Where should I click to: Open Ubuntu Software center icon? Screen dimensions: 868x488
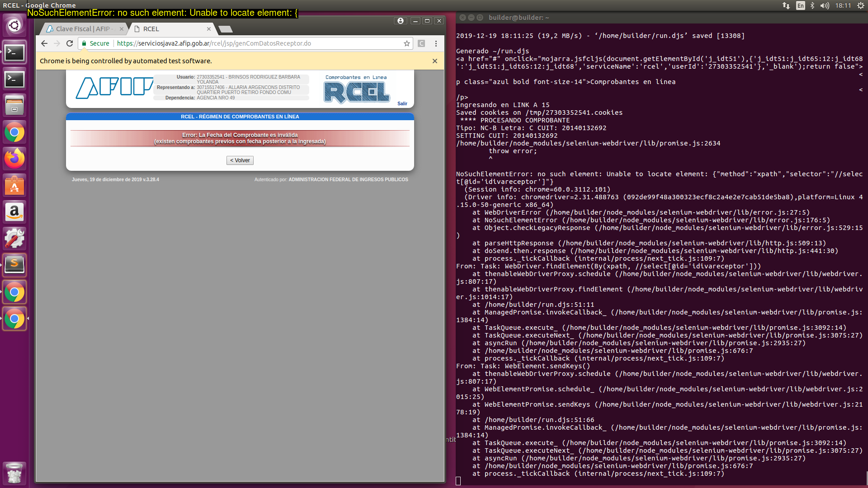coord(14,185)
